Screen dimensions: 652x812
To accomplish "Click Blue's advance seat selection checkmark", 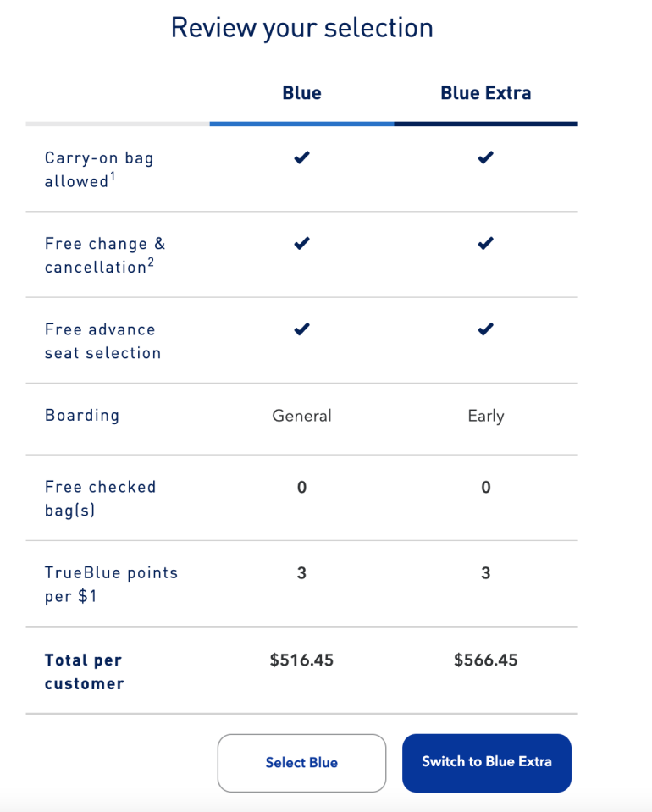I will pos(301,329).
